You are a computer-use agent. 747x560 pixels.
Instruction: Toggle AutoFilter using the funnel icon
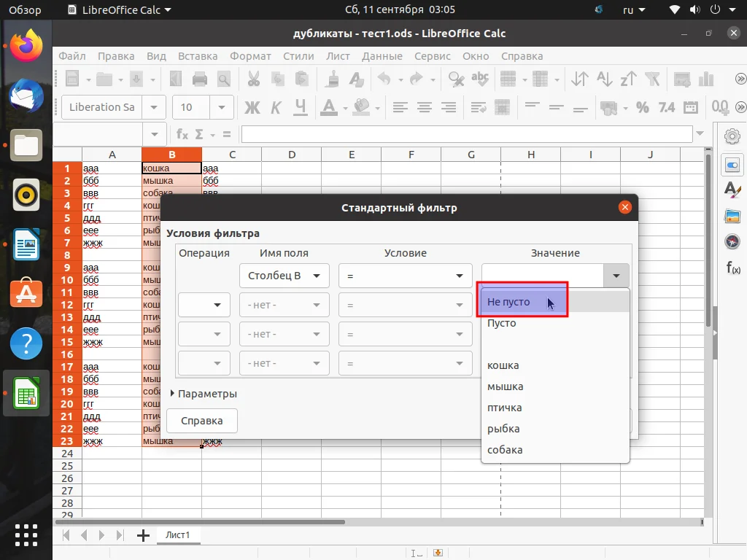click(651, 78)
